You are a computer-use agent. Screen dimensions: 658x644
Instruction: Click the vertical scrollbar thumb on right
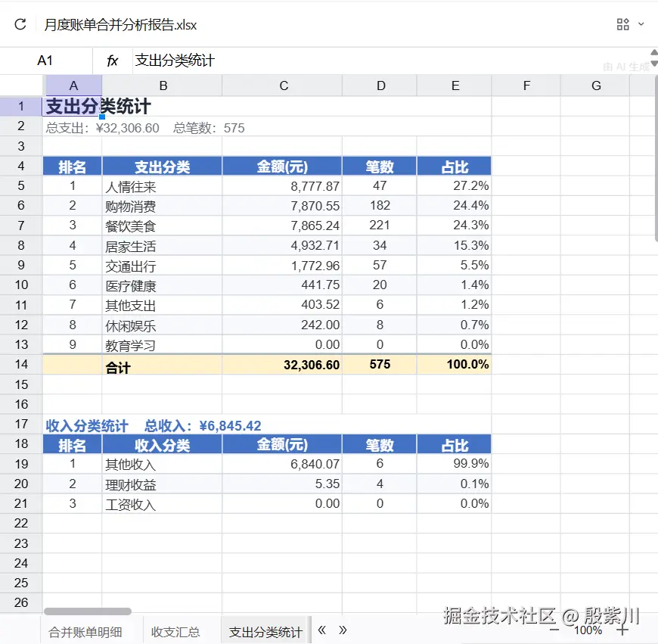656,160
